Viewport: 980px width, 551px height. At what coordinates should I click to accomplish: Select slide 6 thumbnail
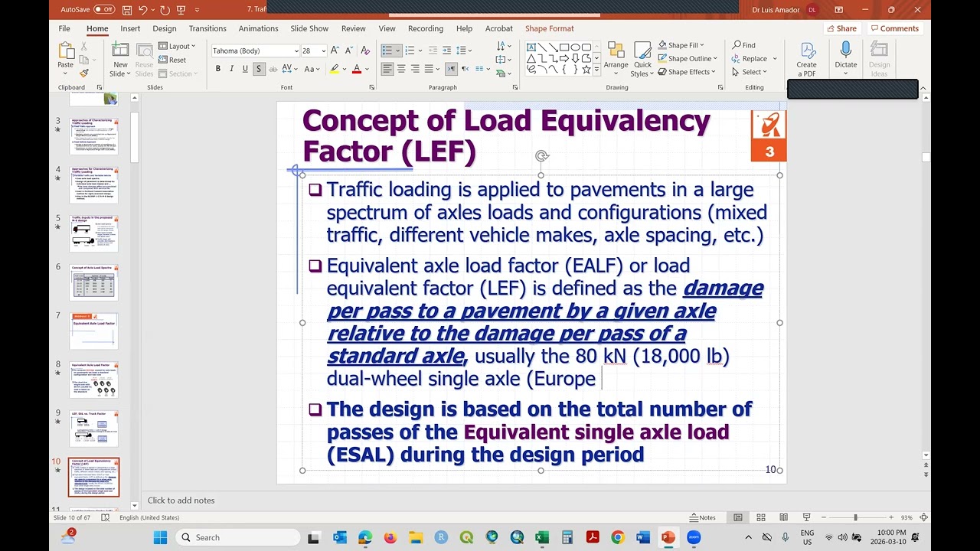94,282
